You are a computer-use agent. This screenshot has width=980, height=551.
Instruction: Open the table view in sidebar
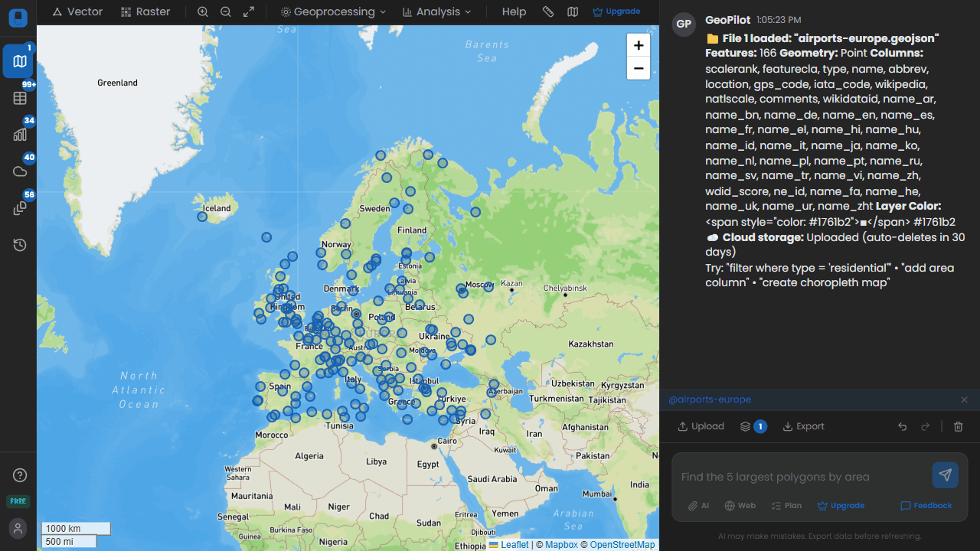20,98
